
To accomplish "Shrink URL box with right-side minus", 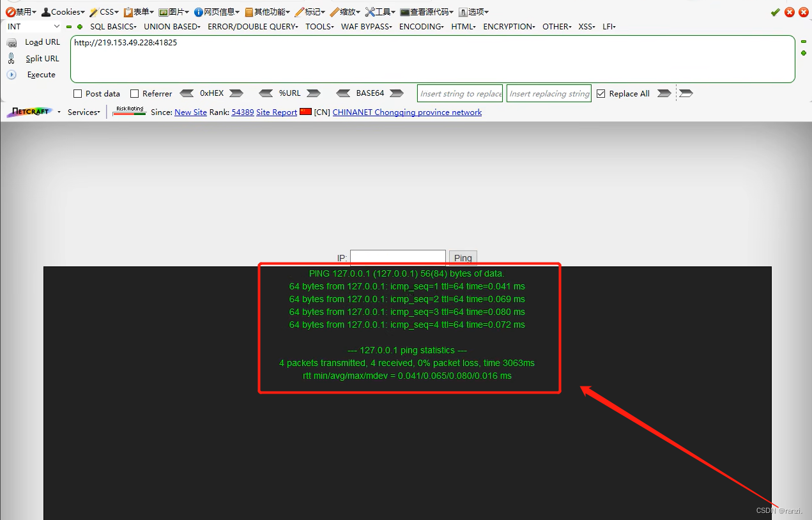I will click(x=804, y=42).
